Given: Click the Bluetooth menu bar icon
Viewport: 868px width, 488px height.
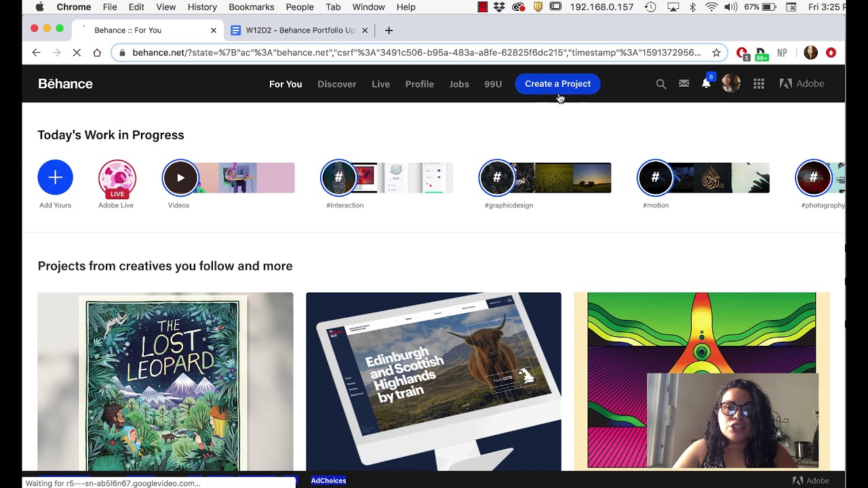Looking at the screenshot, I should click(692, 7).
